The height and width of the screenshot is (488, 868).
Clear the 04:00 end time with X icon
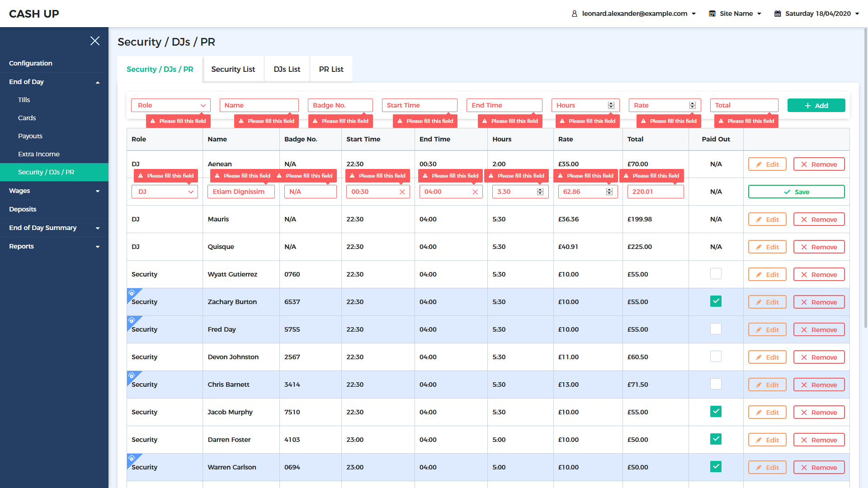[475, 192]
